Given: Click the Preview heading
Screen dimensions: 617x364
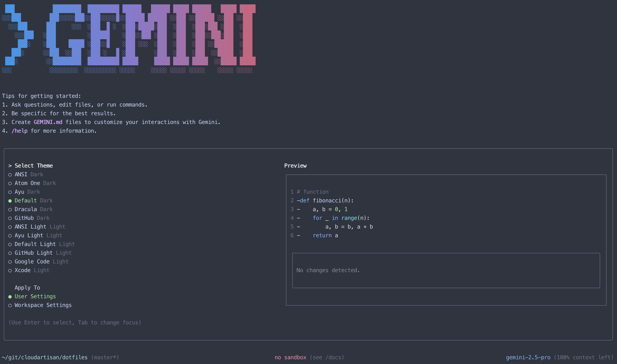Looking at the screenshot, I should pos(295,166).
